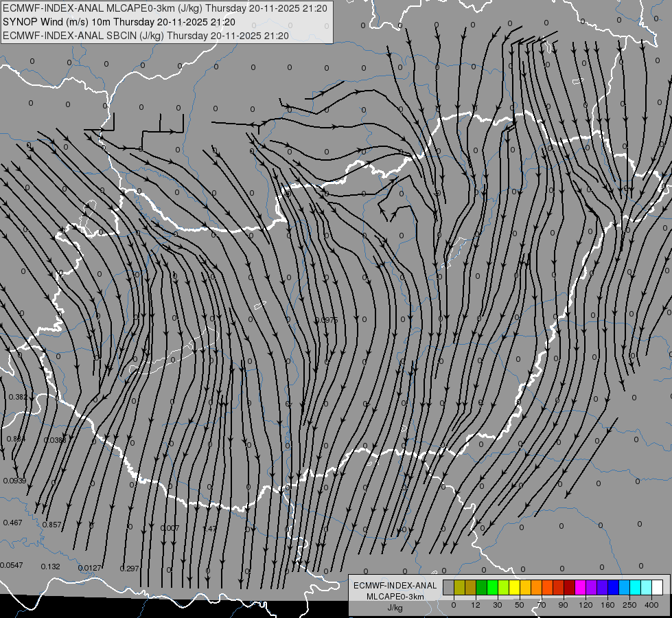Choose the dark green legend swatch
The height and width of the screenshot is (618, 672).
pyautogui.click(x=482, y=587)
